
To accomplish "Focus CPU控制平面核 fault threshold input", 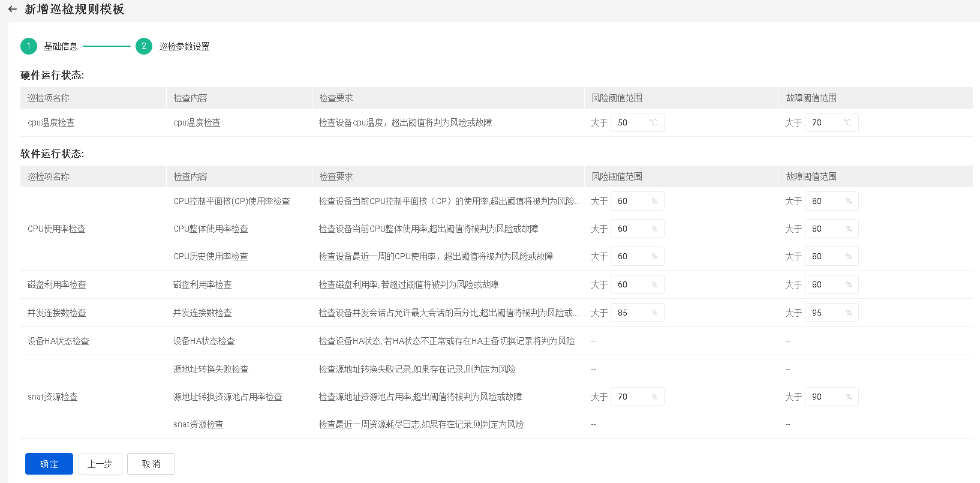I will click(824, 201).
